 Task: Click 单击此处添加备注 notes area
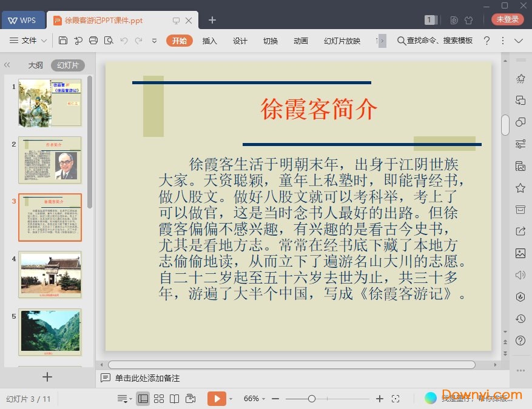[147, 378]
